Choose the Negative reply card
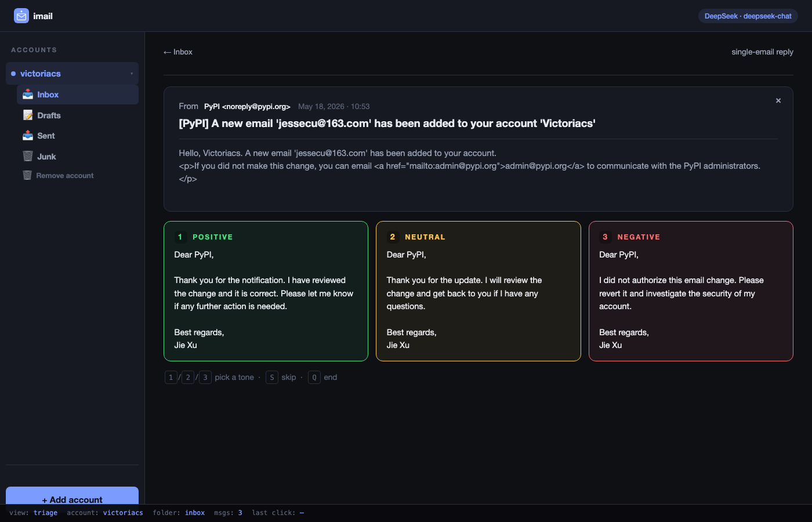812x522 pixels. coord(691,291)
